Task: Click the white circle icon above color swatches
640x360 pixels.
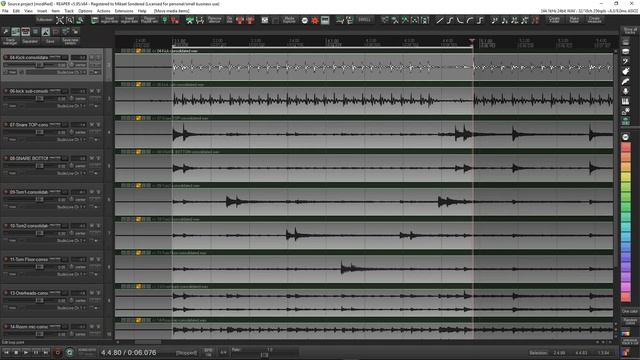Action: (x=625, y=137)
